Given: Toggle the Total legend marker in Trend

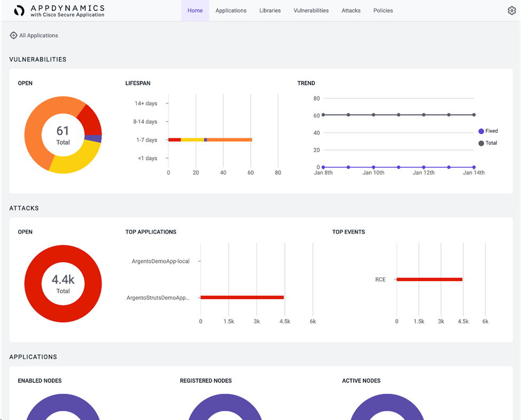Looking at the screenshot, I should tap(481, 143).
